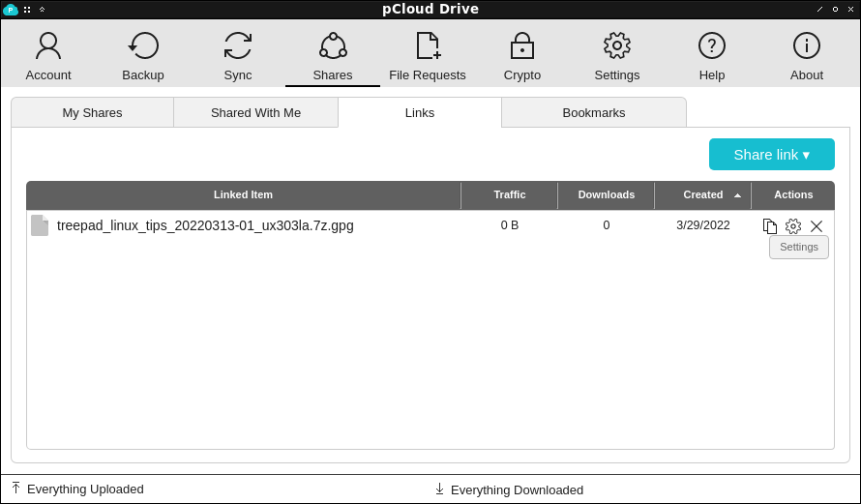Switch to Shared With Me tab

point(256,112)
